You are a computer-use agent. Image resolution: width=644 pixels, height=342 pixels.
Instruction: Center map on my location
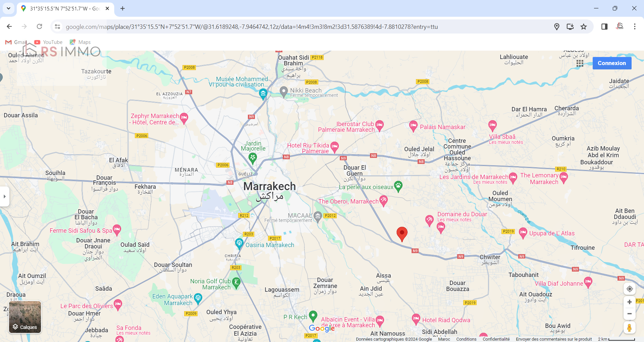click(630, 289)
